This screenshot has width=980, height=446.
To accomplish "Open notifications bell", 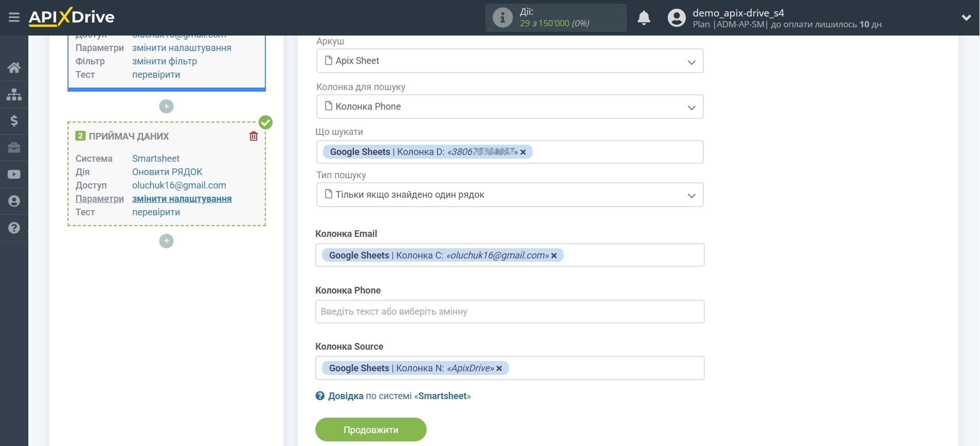I will click(644, 18).
